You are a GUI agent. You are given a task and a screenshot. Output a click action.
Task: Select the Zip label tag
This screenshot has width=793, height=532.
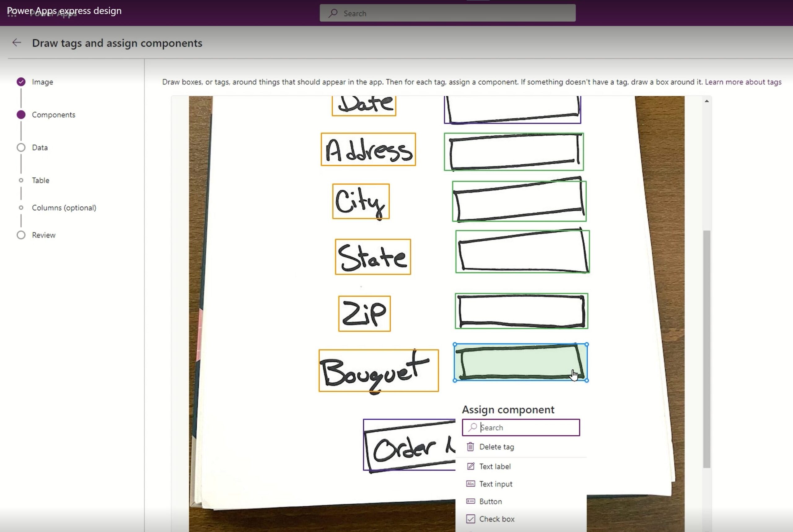364,313
